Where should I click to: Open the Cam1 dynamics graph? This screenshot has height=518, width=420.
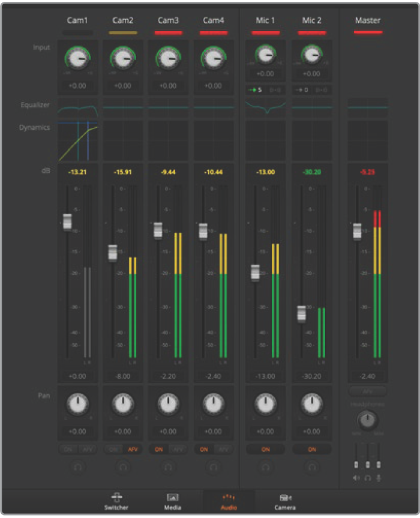77,140
